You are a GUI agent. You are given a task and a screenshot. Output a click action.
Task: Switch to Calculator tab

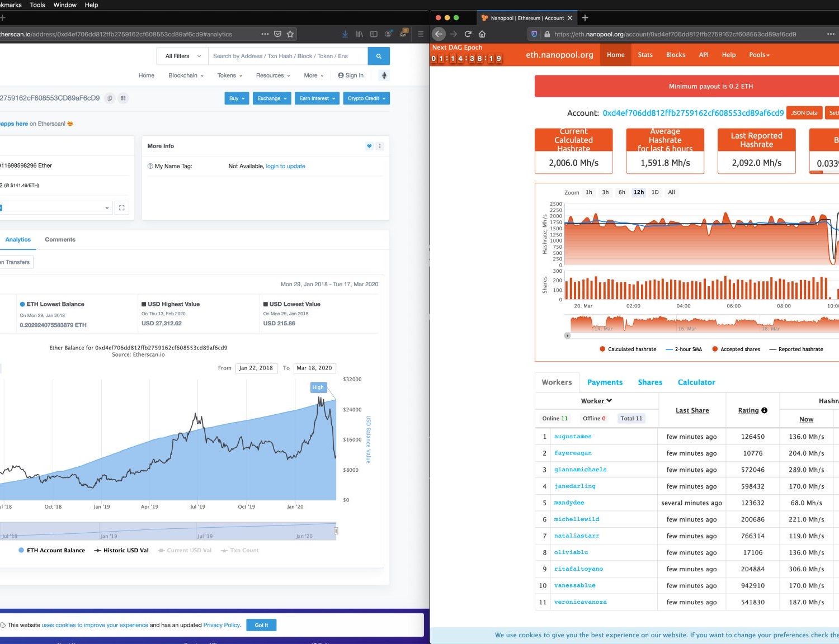(x=696, y=382)
